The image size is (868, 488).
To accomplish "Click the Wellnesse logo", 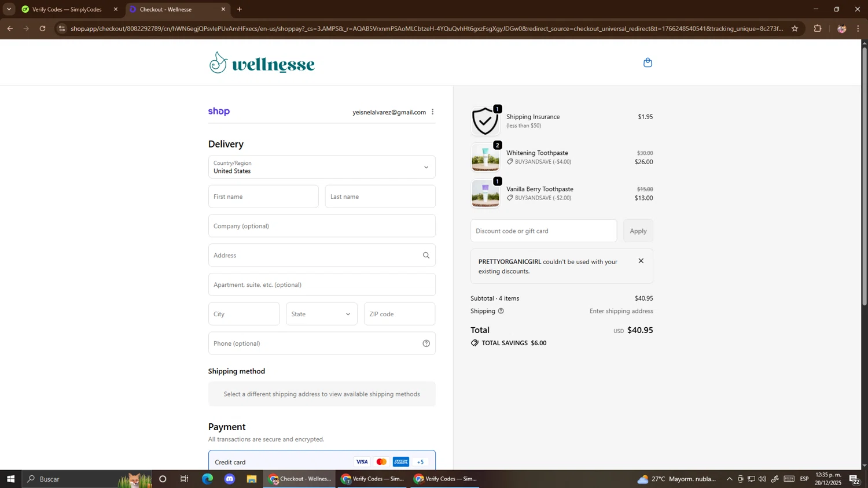I will 262,62.
